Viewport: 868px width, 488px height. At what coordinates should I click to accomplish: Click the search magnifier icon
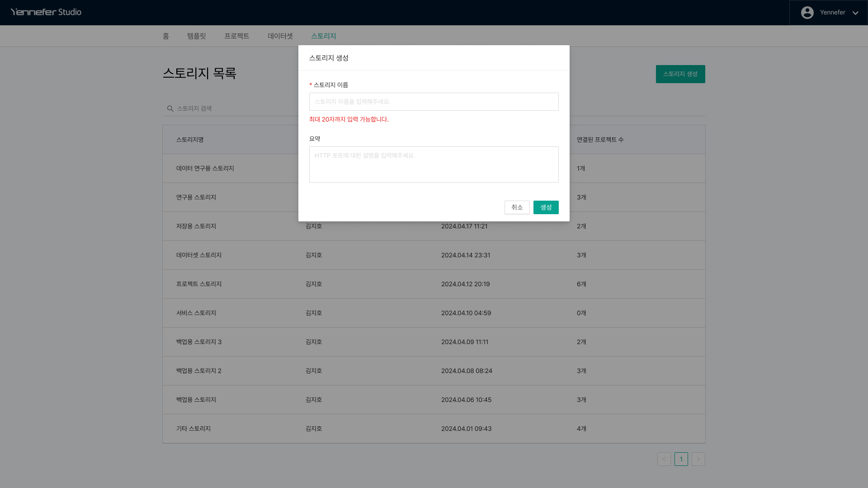pyautogui.click(x=170, y=108)
